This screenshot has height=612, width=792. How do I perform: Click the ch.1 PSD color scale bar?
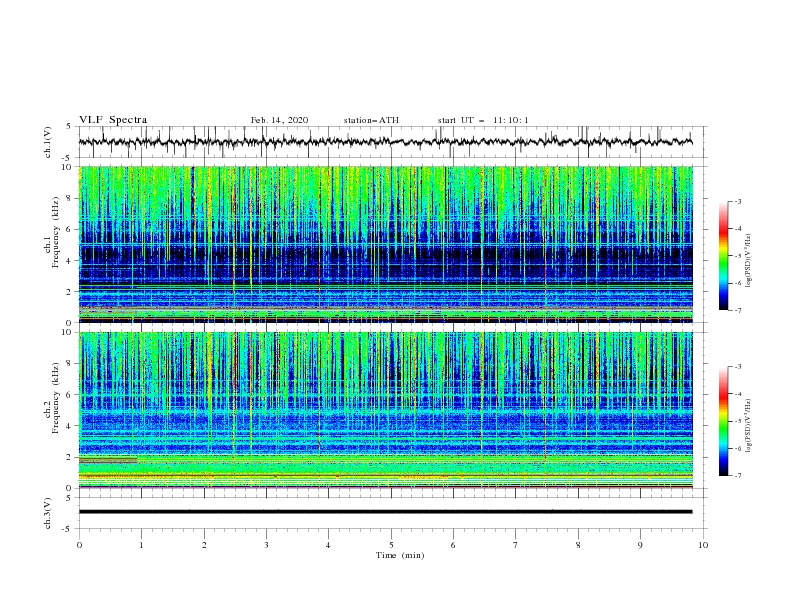point(724,255)
